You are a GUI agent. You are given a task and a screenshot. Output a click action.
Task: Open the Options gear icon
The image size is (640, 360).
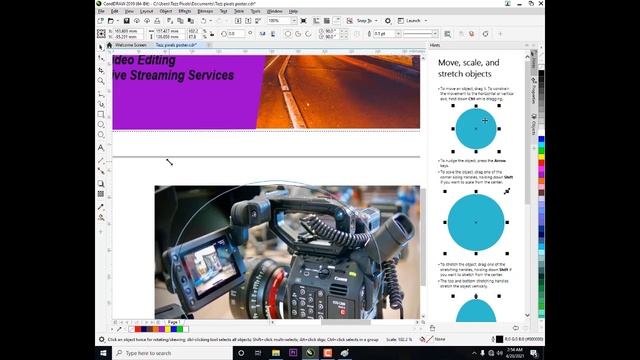388,20
